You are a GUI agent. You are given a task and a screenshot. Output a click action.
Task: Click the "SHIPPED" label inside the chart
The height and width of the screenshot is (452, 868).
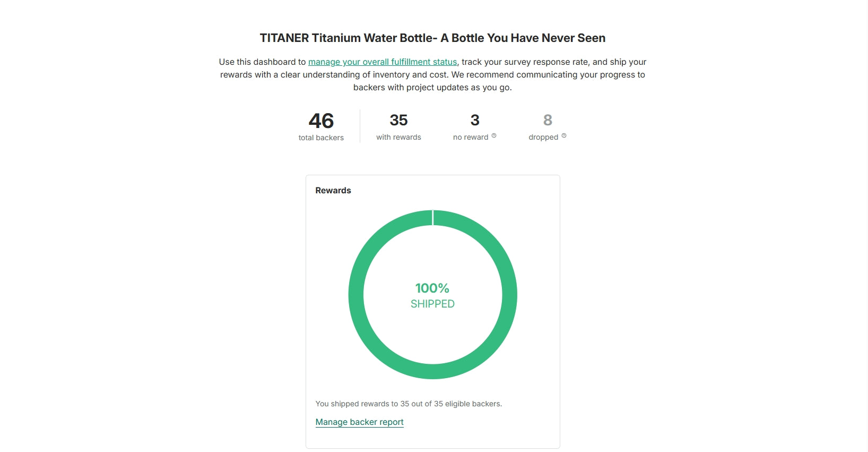432,304
